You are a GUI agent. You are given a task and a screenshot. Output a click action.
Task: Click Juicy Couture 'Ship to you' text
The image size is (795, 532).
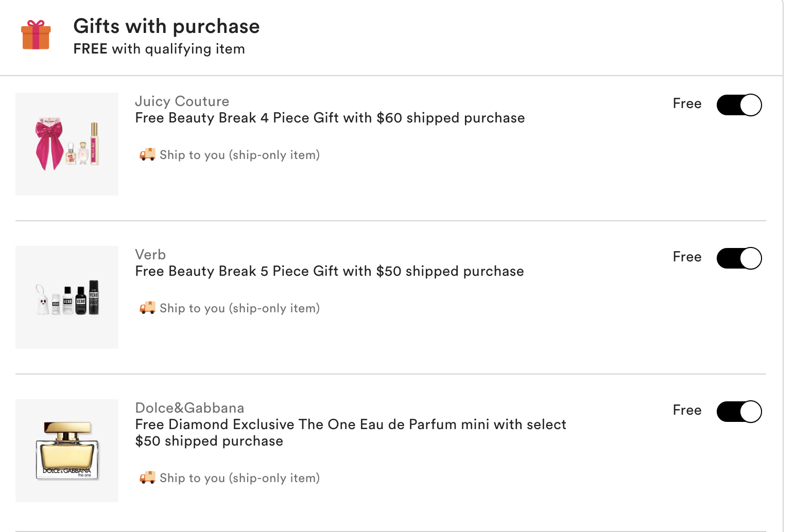point(239,155)
